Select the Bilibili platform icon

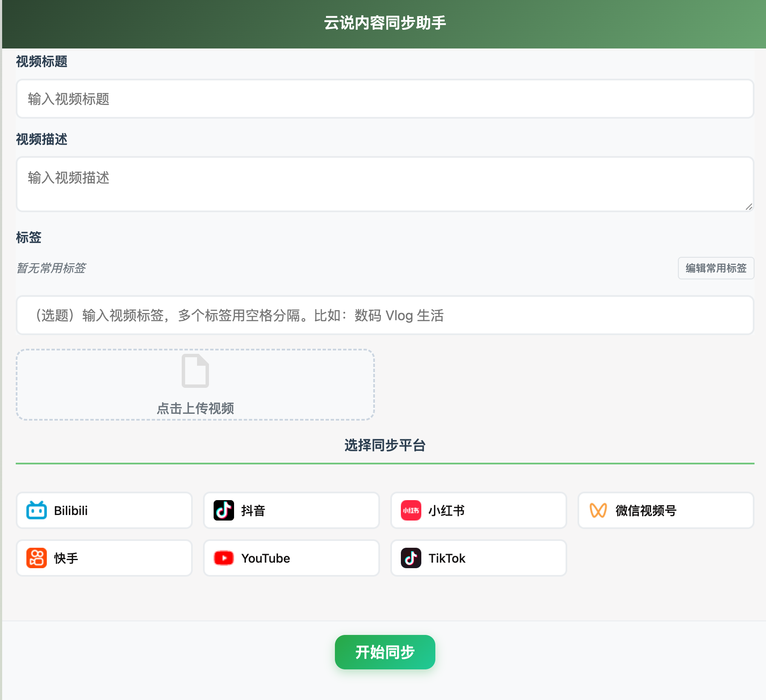click(36, 510)
